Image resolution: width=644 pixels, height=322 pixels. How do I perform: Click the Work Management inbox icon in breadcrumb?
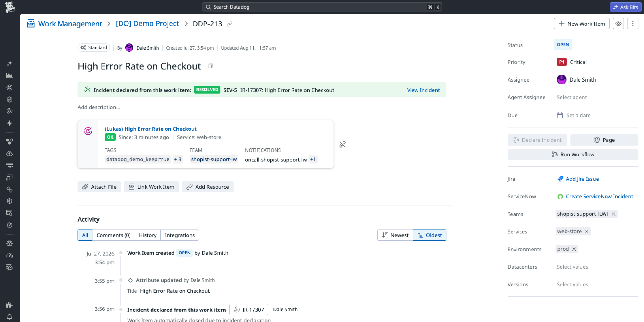coord(31,24)
